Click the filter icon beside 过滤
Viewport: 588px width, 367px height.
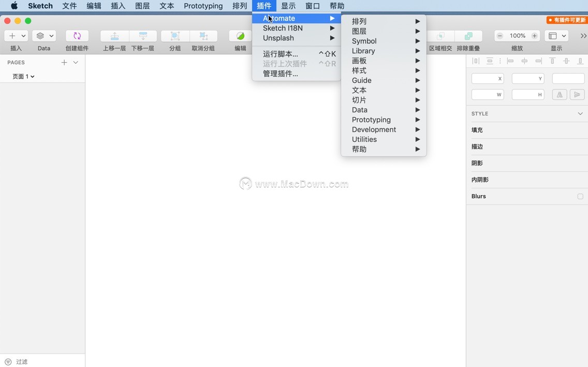point(8,362)
